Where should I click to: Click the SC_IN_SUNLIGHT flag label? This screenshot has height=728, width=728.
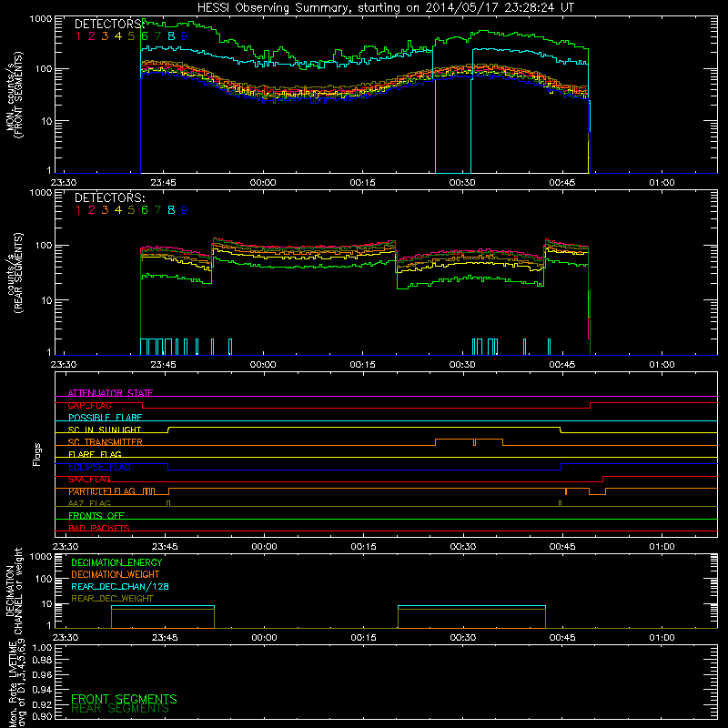pos(105,430)
